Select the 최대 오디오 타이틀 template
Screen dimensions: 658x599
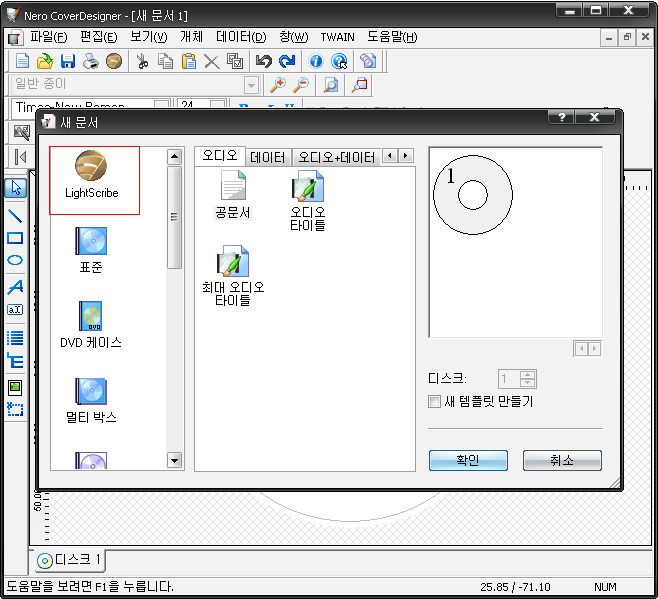click(233, 276)
